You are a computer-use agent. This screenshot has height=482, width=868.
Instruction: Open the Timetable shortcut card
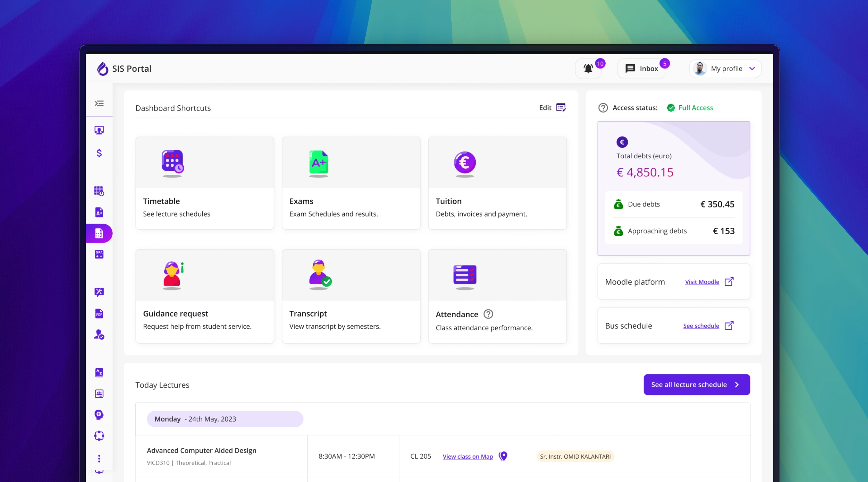[205, 183]
